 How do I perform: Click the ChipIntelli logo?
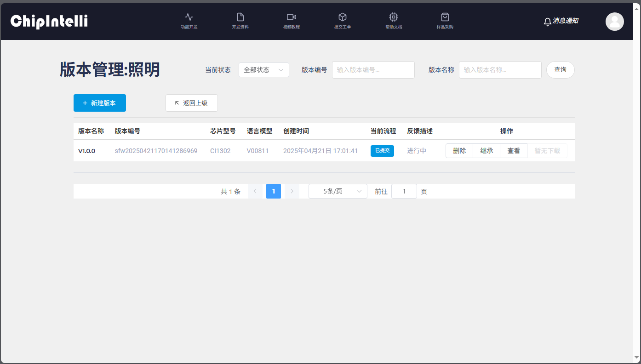point(49,21)
